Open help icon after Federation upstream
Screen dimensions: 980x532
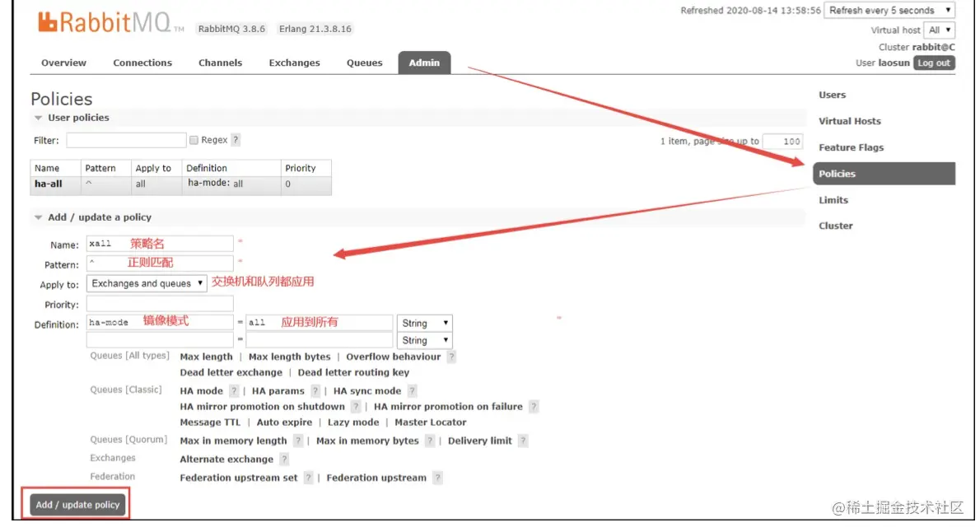tap(437, 478)
